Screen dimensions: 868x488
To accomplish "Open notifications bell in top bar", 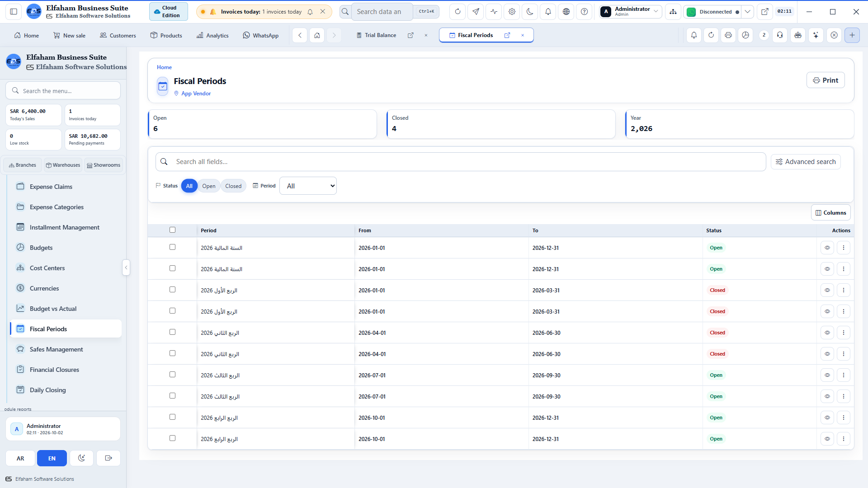I will click(x=548, y=12).
